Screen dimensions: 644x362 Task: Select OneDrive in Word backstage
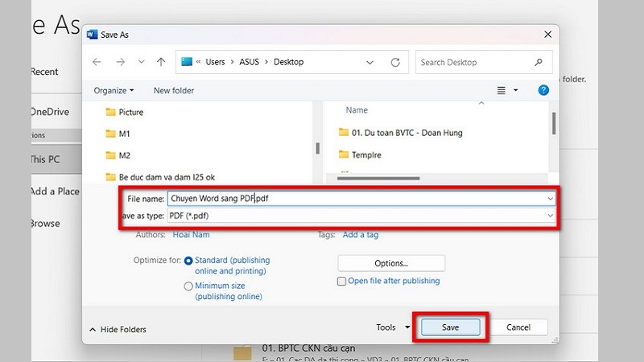pos(50,112)
